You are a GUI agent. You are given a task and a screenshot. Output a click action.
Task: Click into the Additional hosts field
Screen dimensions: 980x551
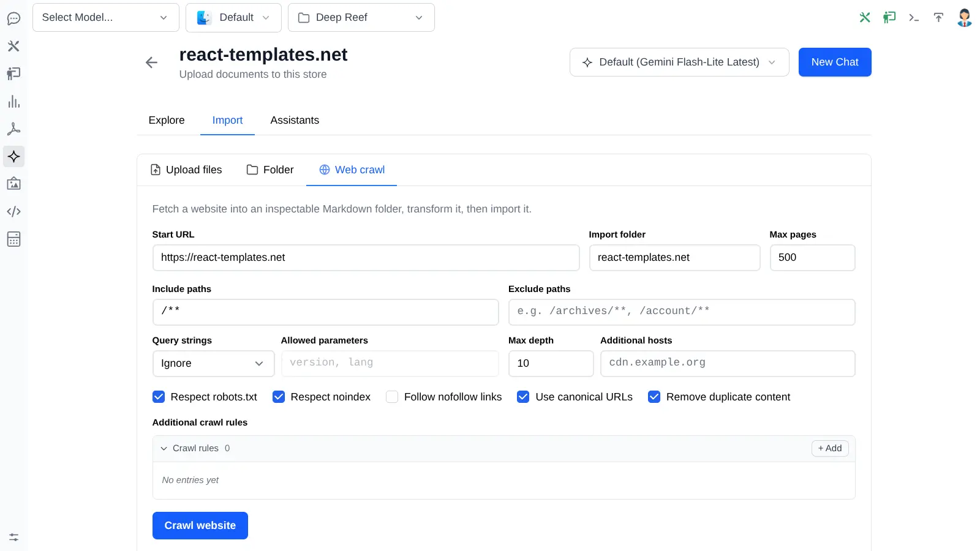click(728, 364)
